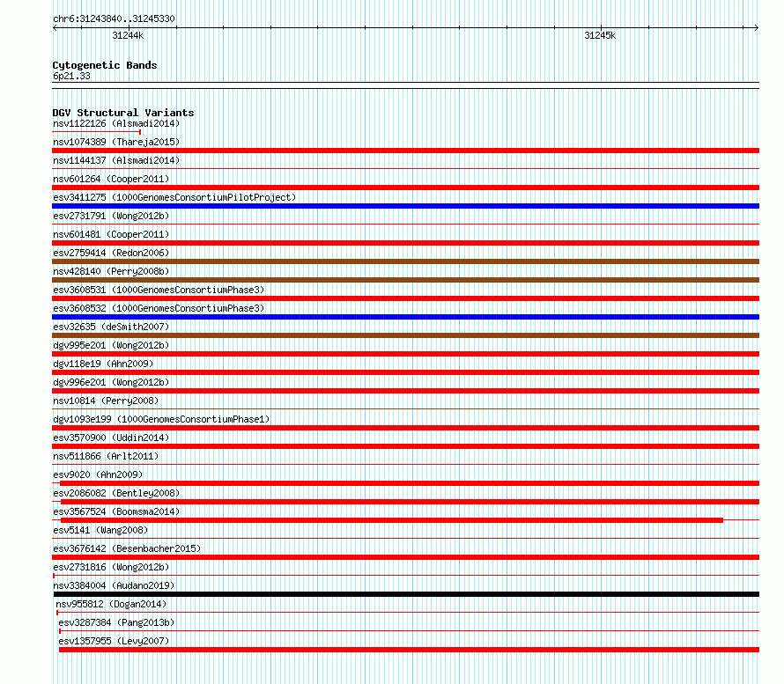Image resolution: width=784 pixels, height=684 pixels.
Task: Select the esv3676142 (Besenbacher2015) label
Action: [127, 548]
